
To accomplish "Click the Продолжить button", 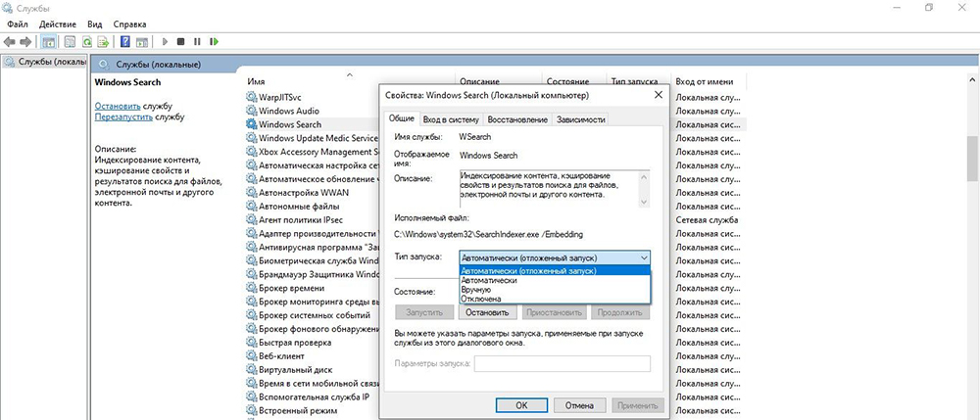I will 620,312.
